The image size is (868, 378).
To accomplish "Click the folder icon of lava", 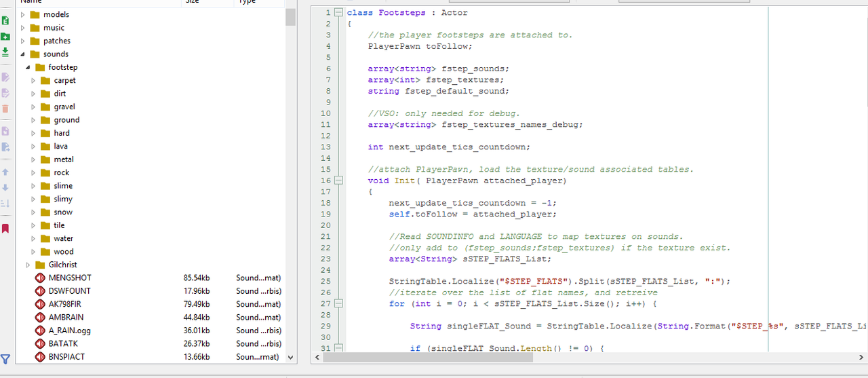I will [45, 146].
